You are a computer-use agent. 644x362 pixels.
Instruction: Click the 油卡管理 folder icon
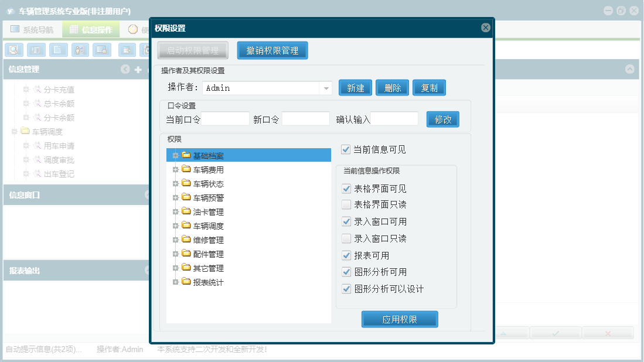186,211
